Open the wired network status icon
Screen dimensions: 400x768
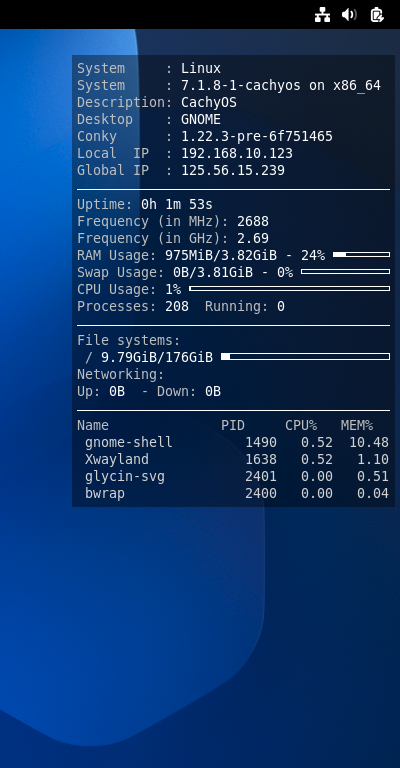pyautogui.click(x=322, y=15)
